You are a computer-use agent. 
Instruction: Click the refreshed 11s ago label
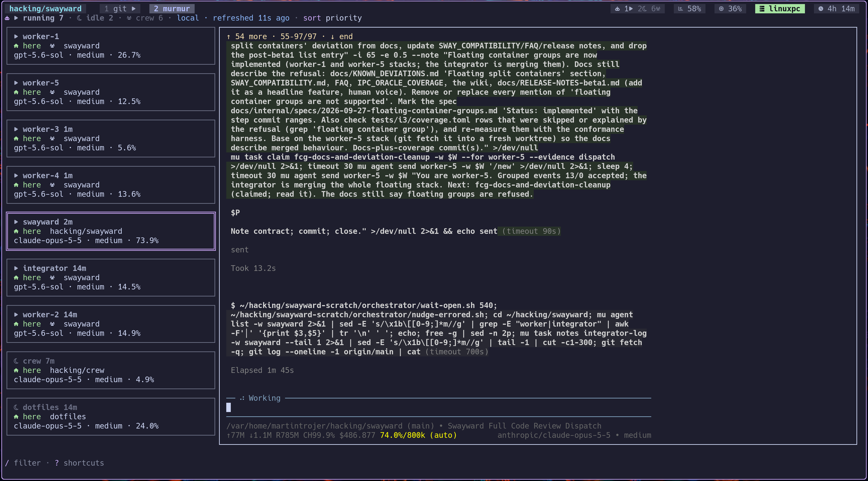[251, 18]
